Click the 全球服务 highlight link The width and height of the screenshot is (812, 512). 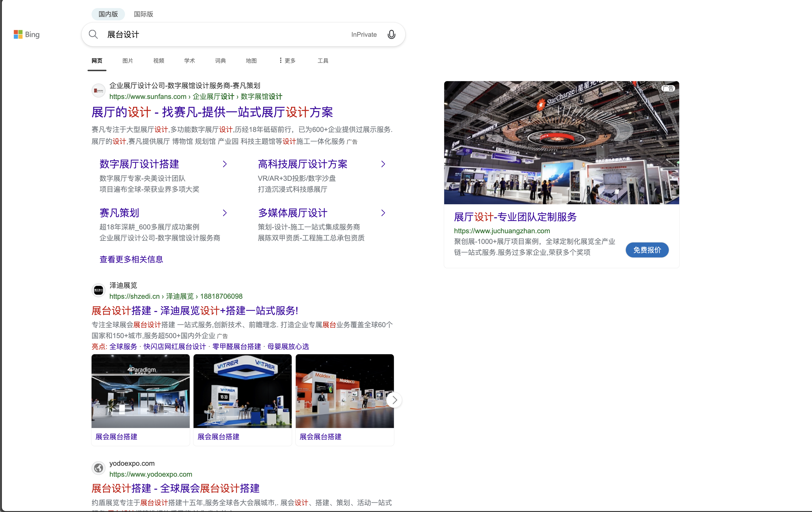pos(123,347)
